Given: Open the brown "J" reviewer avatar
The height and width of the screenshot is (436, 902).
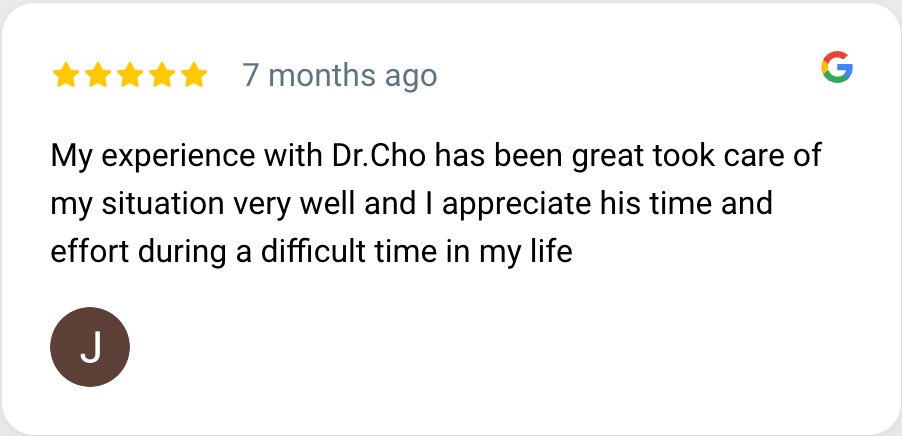Looking at the screenshot, I should tap(90, 347).
